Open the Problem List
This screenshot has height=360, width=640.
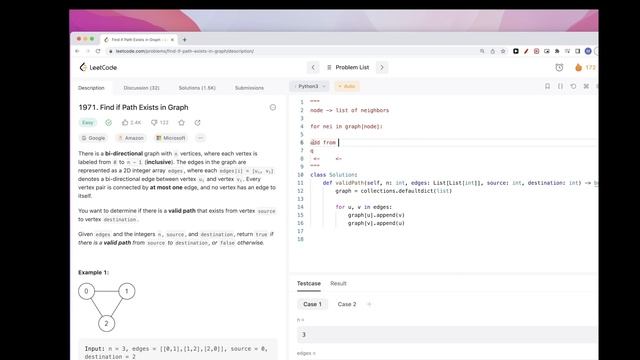tap(348, 67)
